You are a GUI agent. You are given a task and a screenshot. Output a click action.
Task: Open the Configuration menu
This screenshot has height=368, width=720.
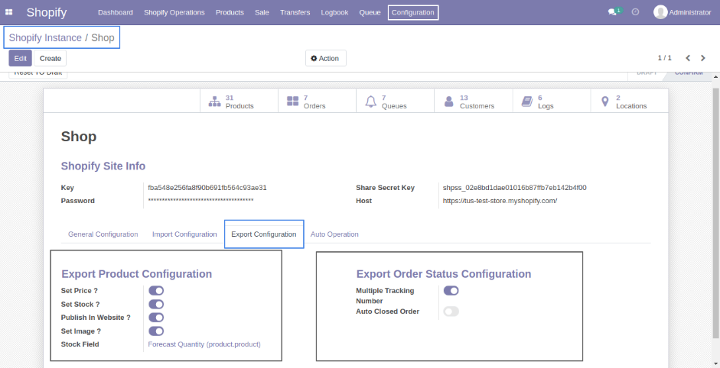click(x=413, y=12)
